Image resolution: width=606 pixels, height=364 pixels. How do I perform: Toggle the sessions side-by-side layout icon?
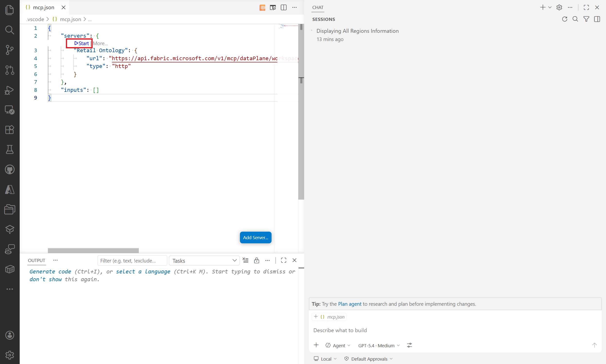[597, 19]
